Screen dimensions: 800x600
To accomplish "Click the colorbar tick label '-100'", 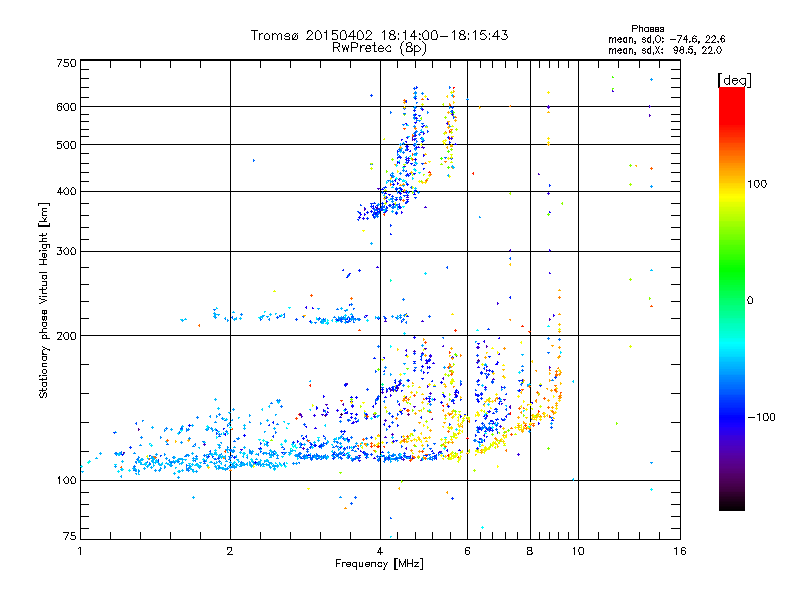I will pos(761,417).
